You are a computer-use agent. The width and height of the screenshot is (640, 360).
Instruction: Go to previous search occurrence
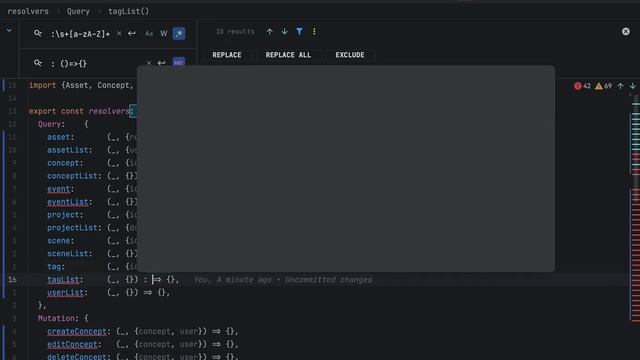tap(269, 31)
